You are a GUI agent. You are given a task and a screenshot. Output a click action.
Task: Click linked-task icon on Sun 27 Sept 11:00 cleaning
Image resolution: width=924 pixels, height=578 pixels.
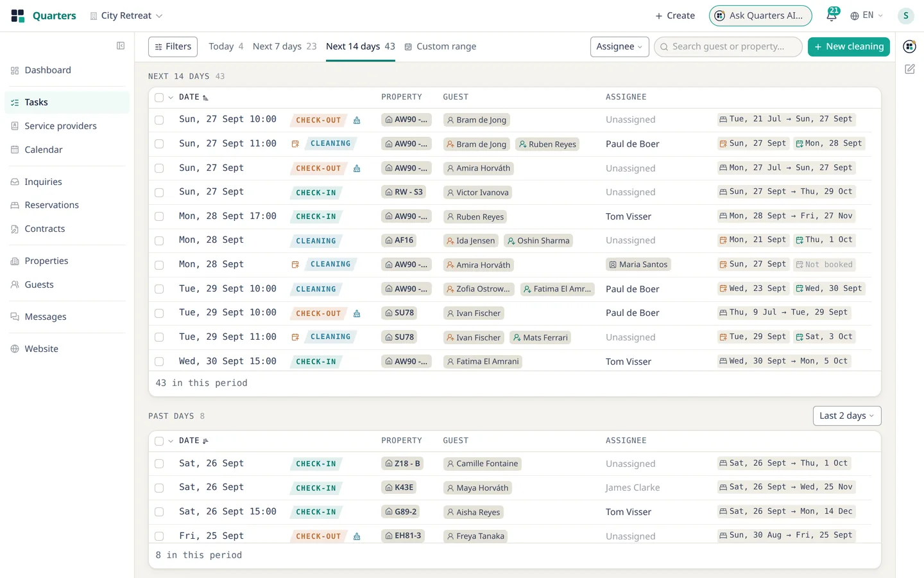click(x=295, y=144)
